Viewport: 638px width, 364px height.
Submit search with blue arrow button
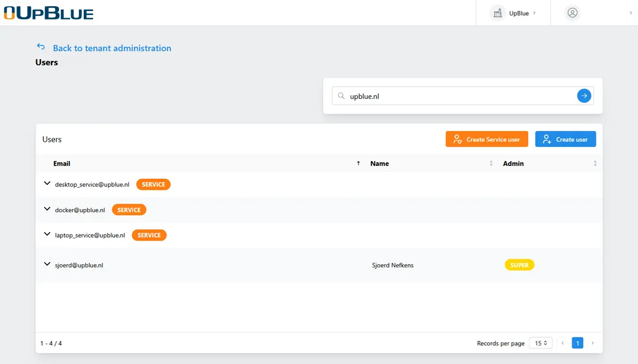click(x=583, y=96)
